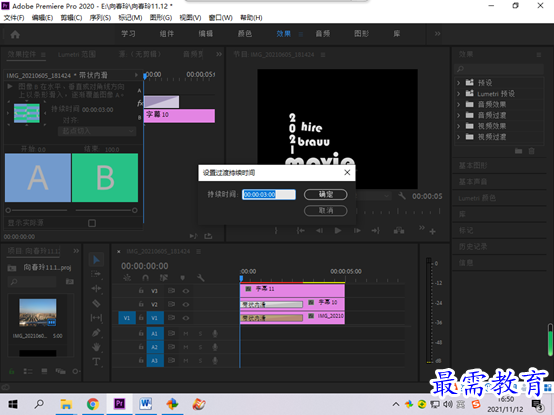Close the 设置过渡持续时间 dialog
Screen dimensions: 554x415
pyautogui.click(x=347, y=172)
